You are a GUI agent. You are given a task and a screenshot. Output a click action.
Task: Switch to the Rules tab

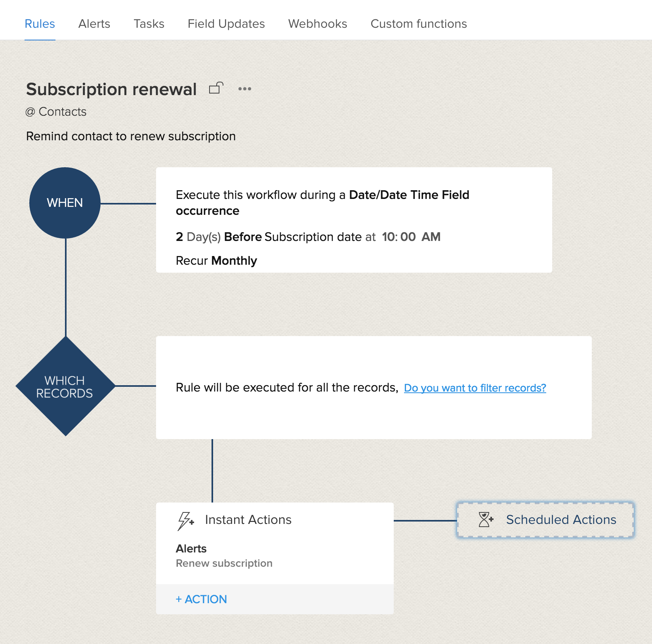[40, 24]
